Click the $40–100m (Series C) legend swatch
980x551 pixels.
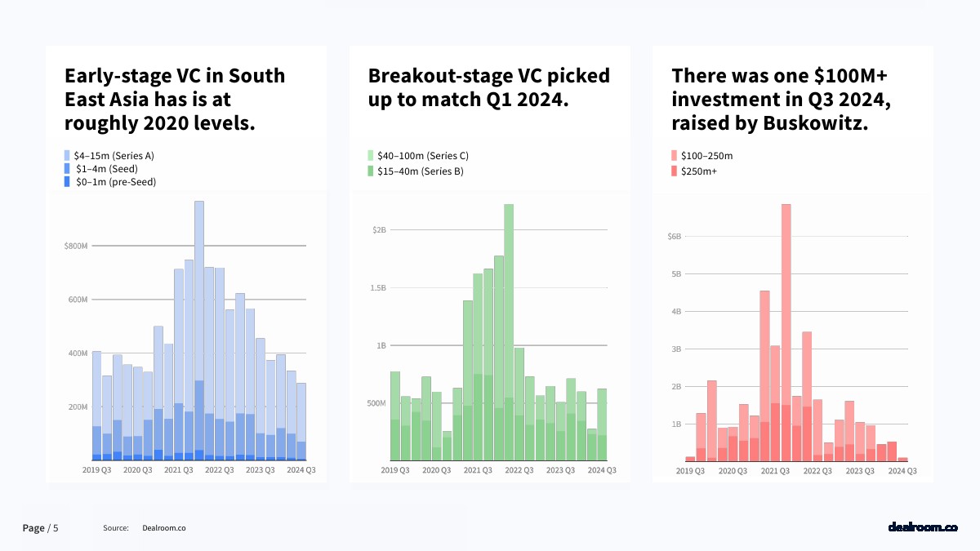pos(371,155)
